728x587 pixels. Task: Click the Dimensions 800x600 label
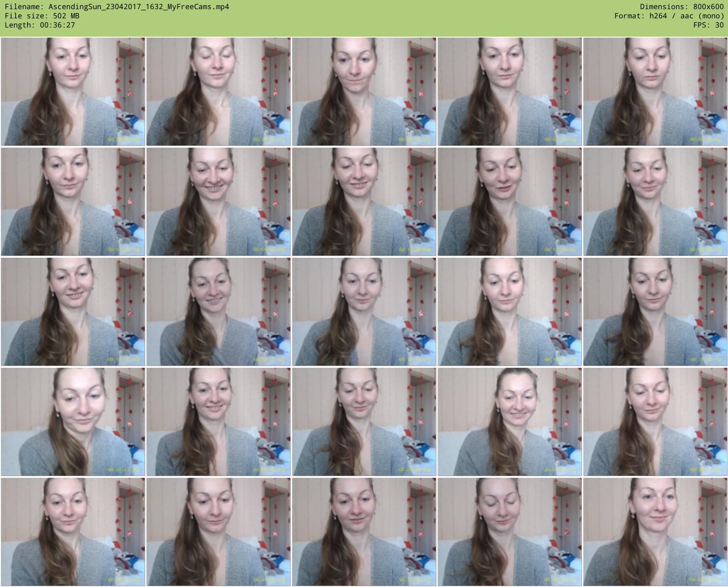point(682,7)
